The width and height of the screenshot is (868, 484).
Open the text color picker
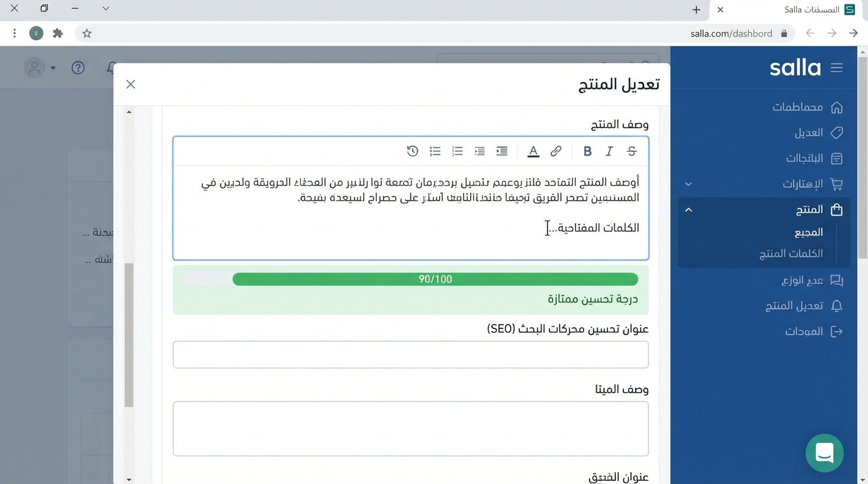coord(533,151)
